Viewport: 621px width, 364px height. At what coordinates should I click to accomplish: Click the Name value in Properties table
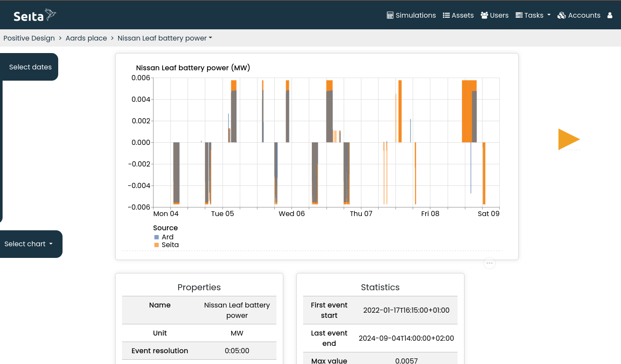pyautogui.click(x=237, y=310)
